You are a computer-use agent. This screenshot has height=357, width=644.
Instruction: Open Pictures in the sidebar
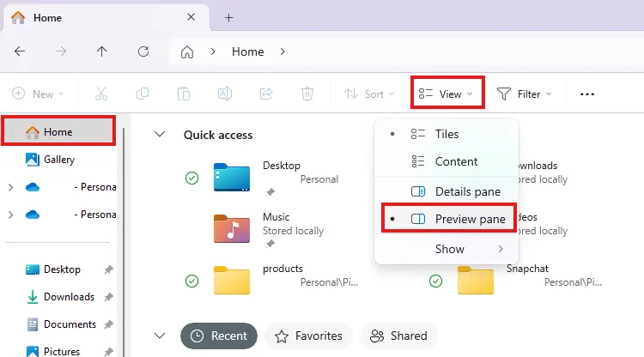62,351
